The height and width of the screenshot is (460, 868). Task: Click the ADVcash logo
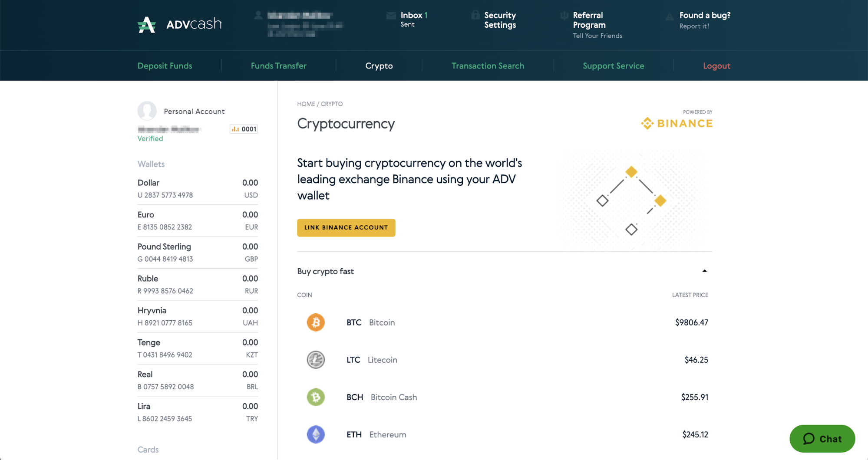coord(179,24)
